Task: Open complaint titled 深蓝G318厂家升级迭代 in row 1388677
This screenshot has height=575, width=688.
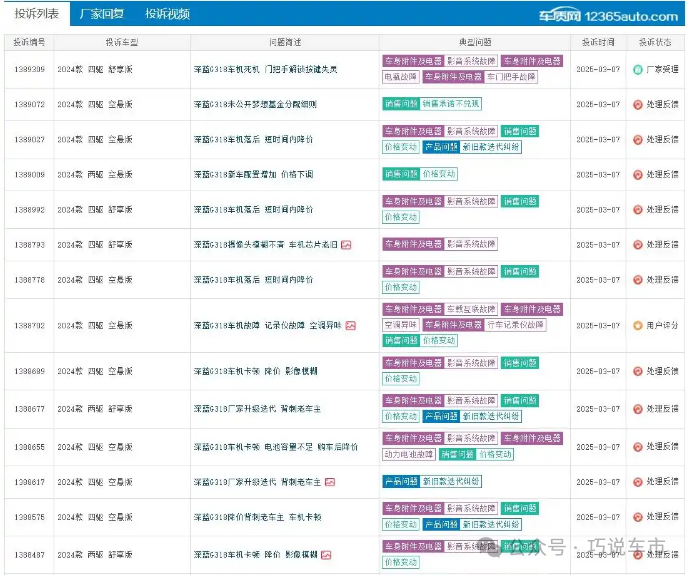Action: tap(257, 409)
